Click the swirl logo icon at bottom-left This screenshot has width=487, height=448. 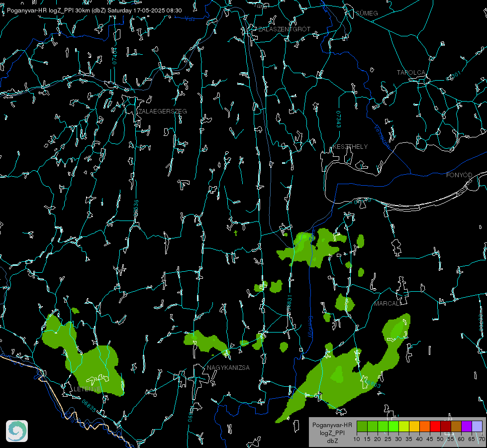tap(17, 431)
